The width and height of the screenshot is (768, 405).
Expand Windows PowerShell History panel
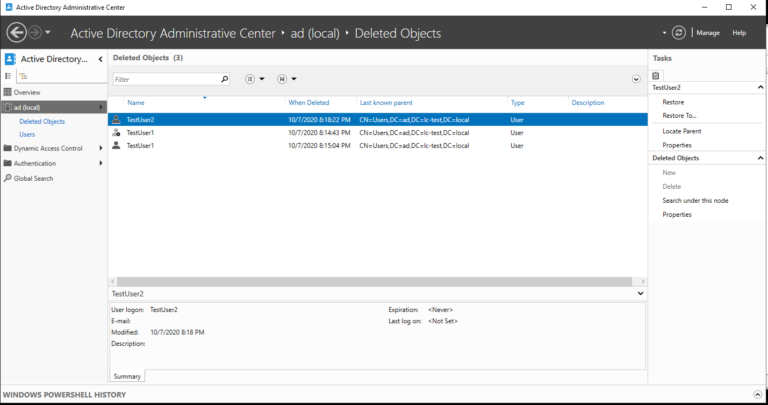[758, 394]
